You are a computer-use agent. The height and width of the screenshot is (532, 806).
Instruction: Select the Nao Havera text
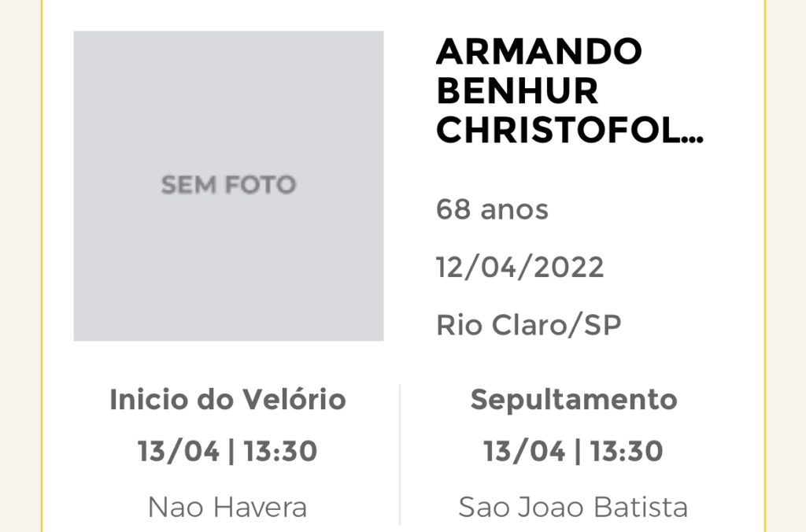[227, 508]
